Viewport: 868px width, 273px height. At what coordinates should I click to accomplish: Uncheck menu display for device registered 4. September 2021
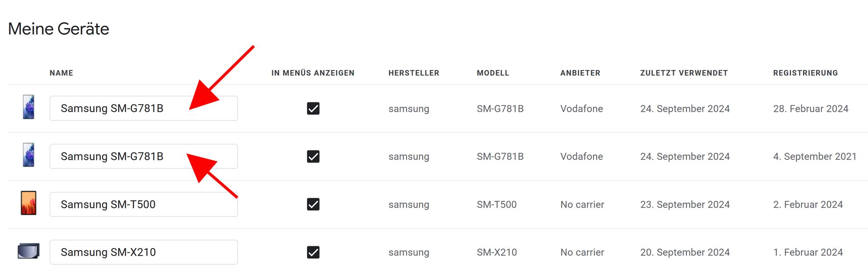[313, 157]
